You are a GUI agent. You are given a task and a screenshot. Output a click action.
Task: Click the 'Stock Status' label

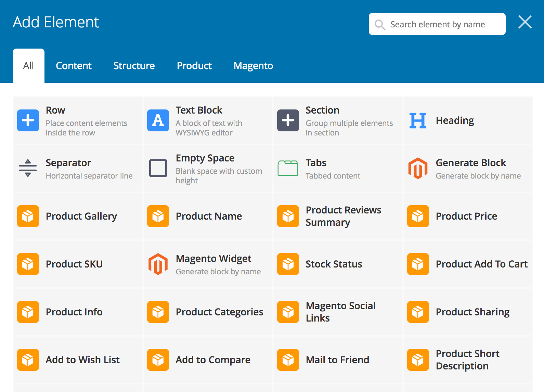(x=334, y=264)
